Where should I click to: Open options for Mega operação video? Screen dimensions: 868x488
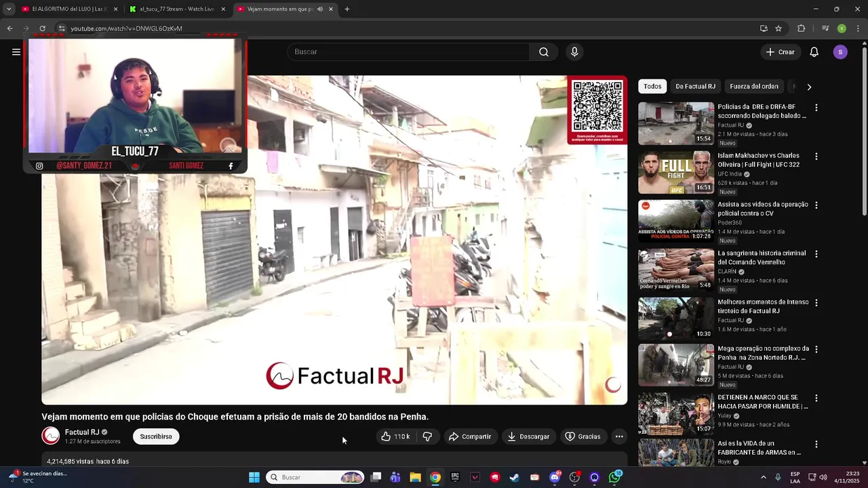pos(816,349)
